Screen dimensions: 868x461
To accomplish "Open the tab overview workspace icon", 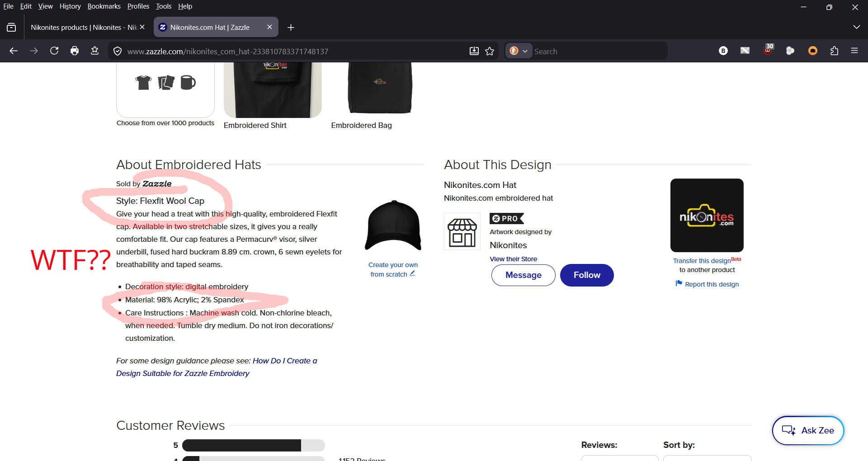I will tap(11, 28).
